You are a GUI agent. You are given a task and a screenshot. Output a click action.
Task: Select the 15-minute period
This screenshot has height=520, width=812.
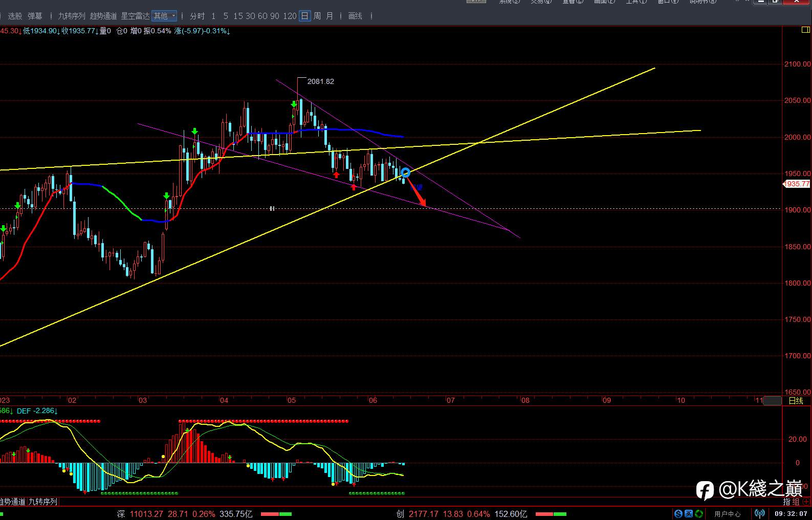tap(238, 16)
